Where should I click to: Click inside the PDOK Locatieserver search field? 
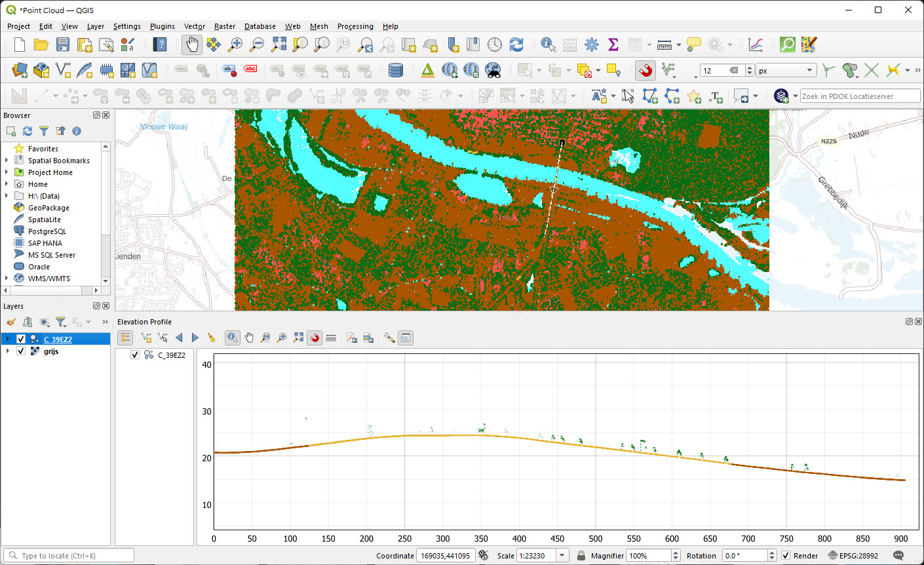(860, 96)
